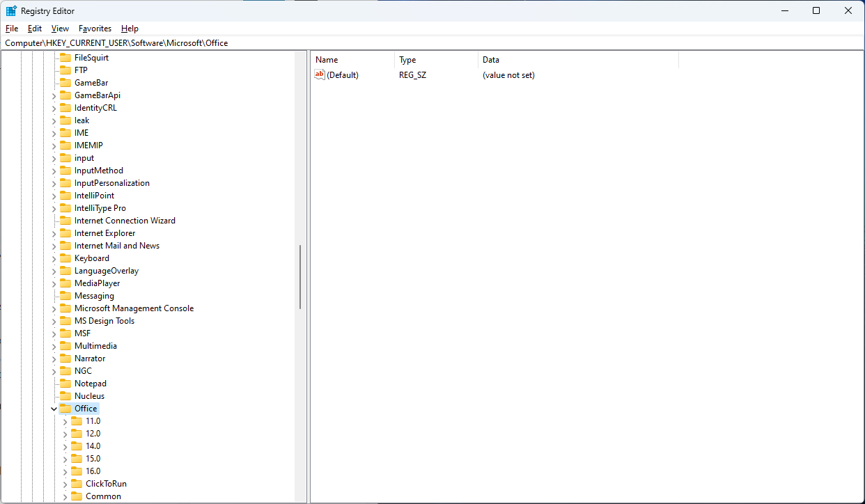Expand the 15.0 subkey

(x=65, y=459)
